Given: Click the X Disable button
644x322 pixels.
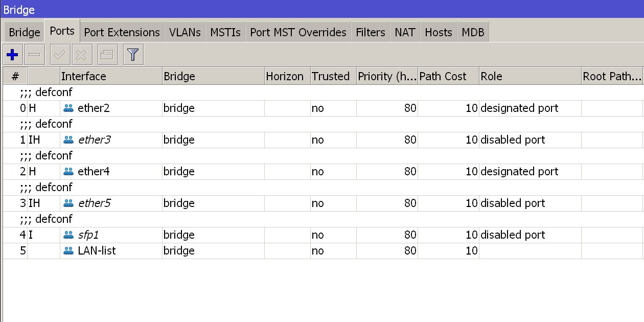Looking at the screenshot, I should (x=82, y=55).
